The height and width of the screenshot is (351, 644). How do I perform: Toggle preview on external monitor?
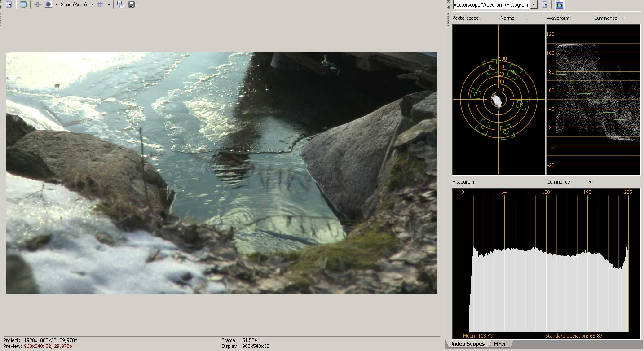(x=23, y=4)
